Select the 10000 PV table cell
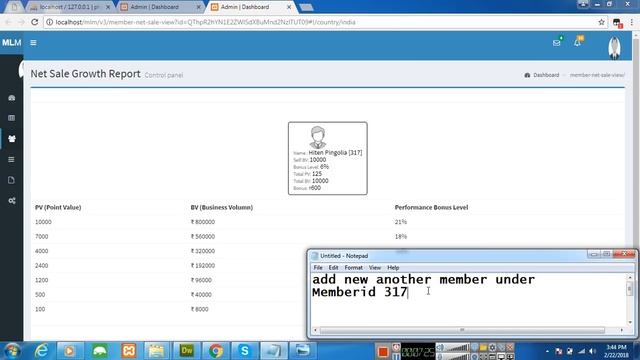Image resolution: width=640 pixels, height=360 pixels. 43,222
